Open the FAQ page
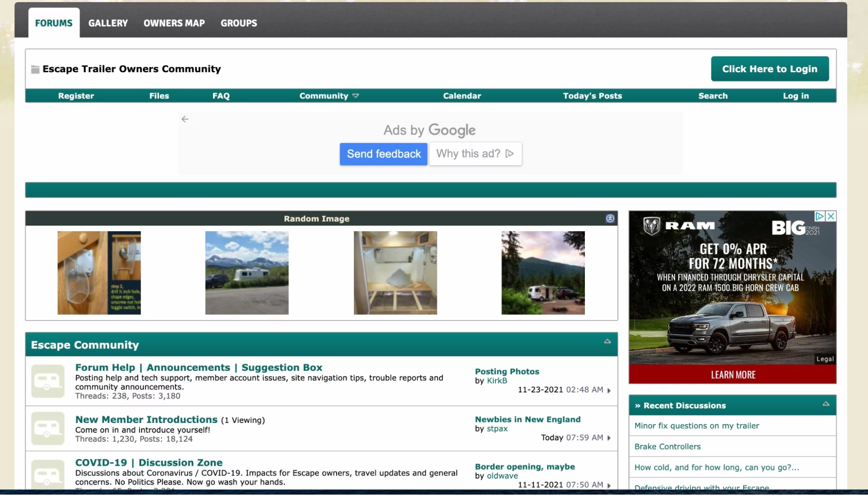This screenshot has width=868, height=495. 221,96
